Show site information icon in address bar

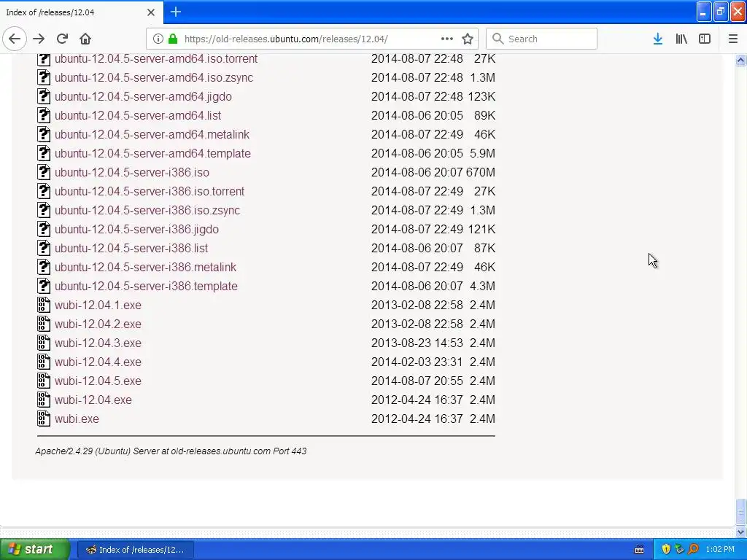pyautogui.click(x=158, y=39)
